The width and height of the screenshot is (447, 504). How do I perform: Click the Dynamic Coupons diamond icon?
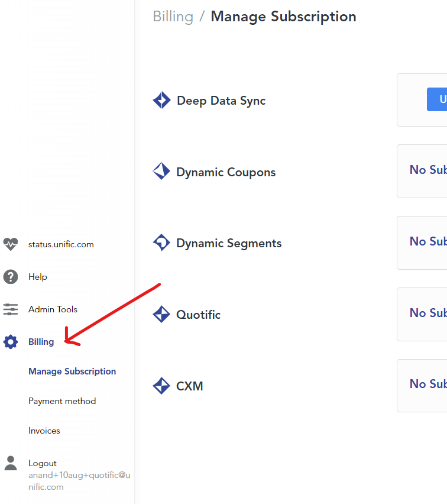pyautogui.click(x=161, y=172)
